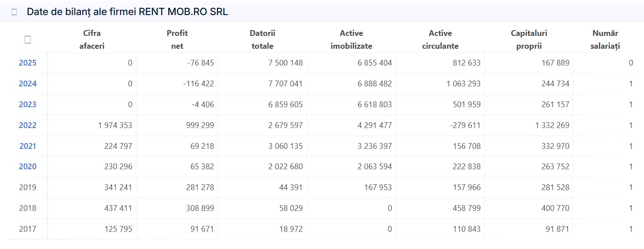Select the 2018 year row label
This screenshot has height=249, width=644.
tap(27, 208)
